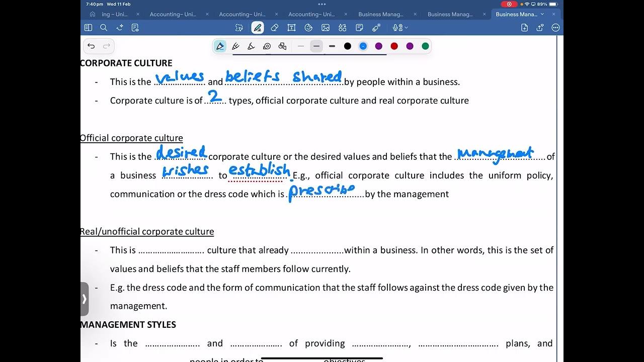The width and height of the screenshot is (644, 362).
Task: Close the active Business Mana... tab
Action: 554,14
